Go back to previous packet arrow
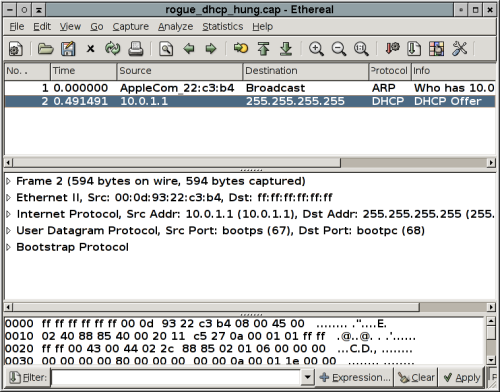Viewport: 500px width, 392px height. [189, 49]
